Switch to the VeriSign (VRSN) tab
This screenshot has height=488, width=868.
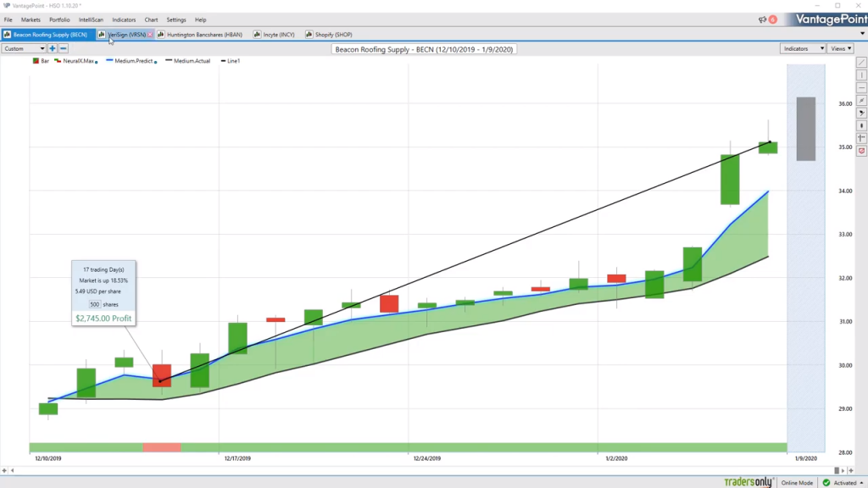point(127,34)
